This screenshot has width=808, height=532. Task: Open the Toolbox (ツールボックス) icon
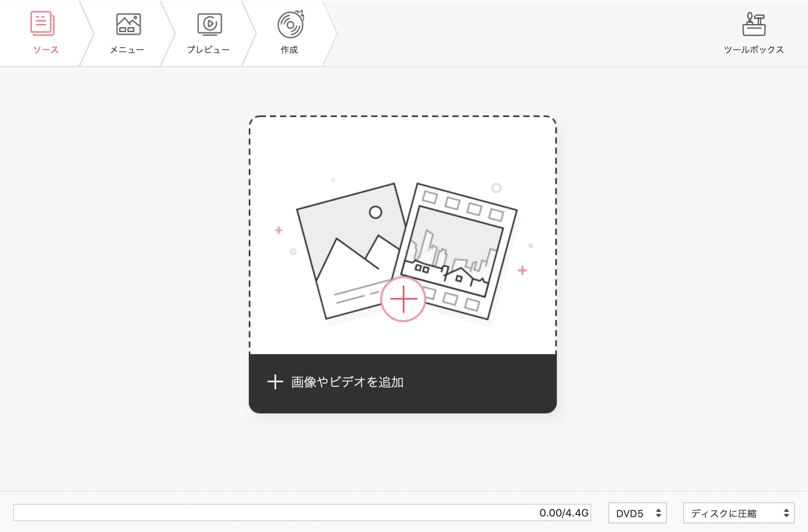point(753,24)
